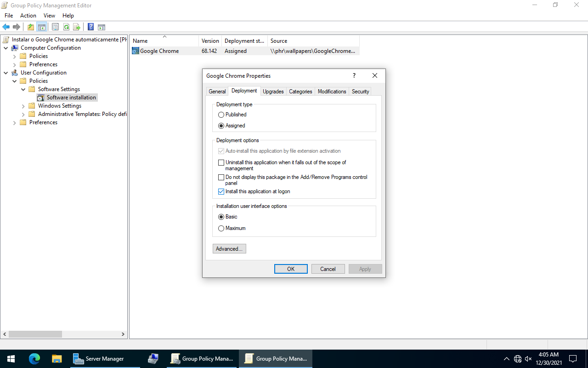Switch to the Upgrades tab
Image resolution: width=588 pixels, height=368 pixels.
click(273, 92)
